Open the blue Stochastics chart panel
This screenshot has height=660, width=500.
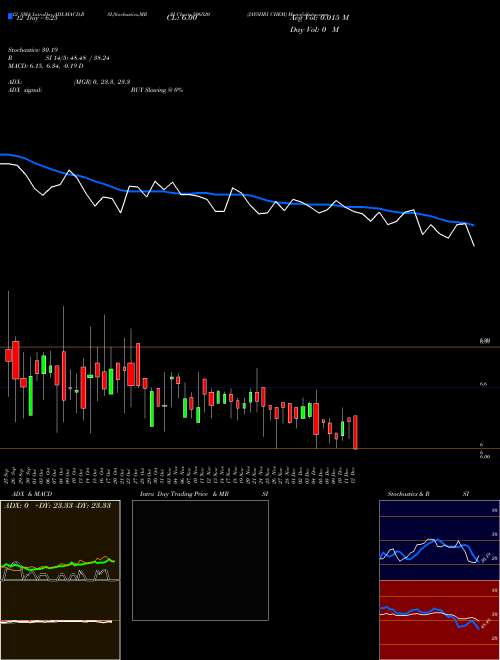point(439,540)
